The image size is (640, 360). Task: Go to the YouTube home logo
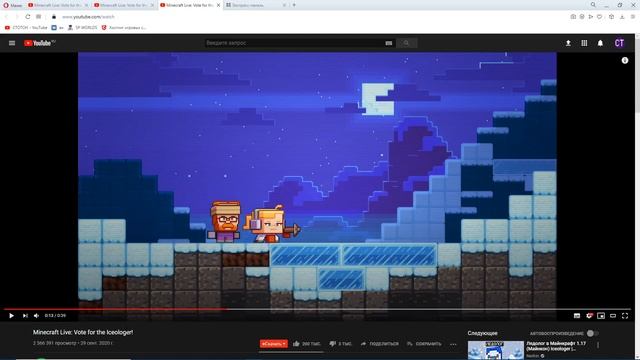(39, 43)
